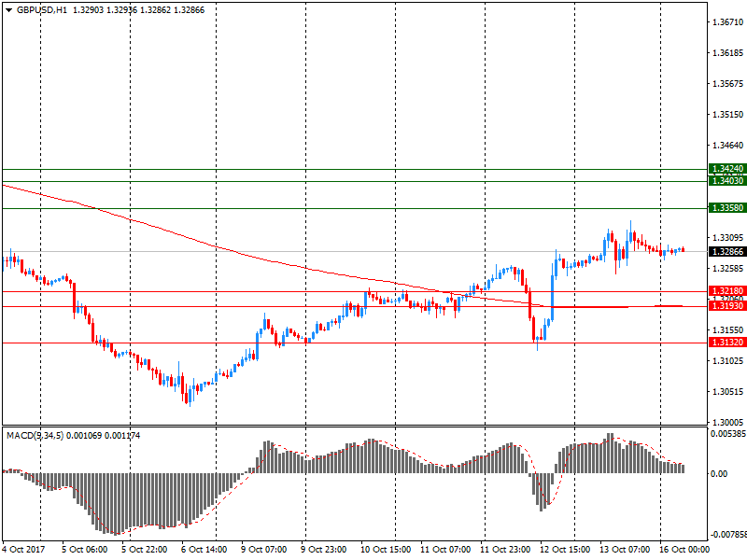Viewport: 747px width, 560px height.
Task: Select the 1.34240 green level price tag
Action: [x=727, y=169]
